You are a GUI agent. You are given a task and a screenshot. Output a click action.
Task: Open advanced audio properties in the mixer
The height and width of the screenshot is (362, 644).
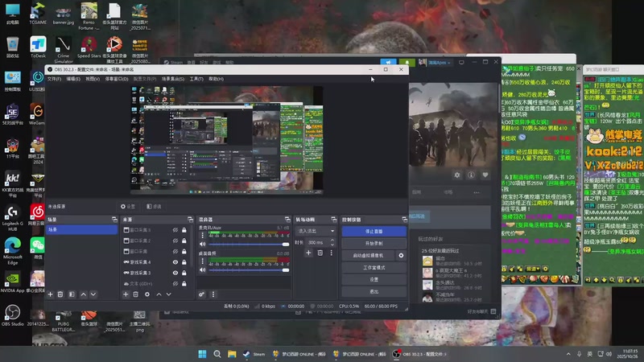(202, 294)
